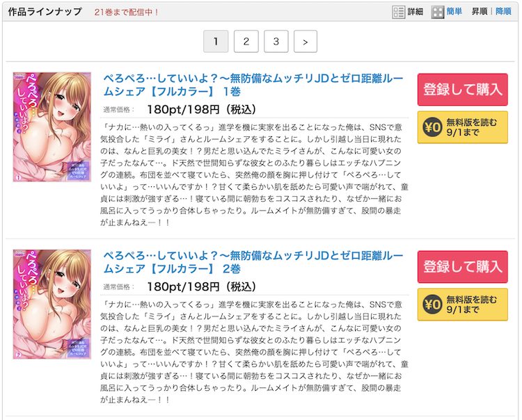Viewport: 522px width, 420px height.
Task: Open the volume 2 title link
Action: [253, 262]
